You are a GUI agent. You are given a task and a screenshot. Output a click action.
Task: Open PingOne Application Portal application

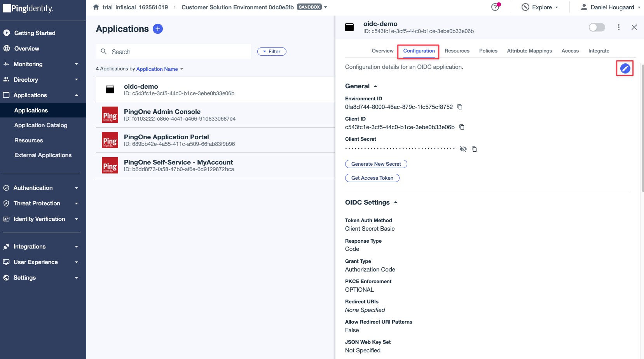coord(215,140)
